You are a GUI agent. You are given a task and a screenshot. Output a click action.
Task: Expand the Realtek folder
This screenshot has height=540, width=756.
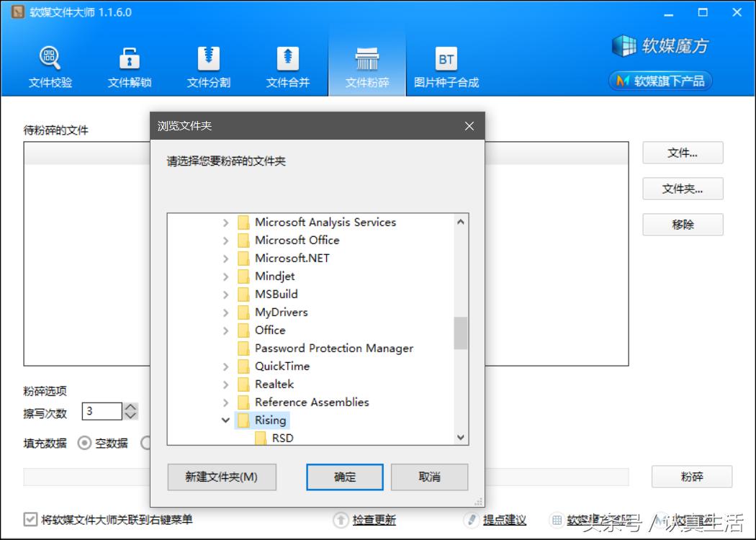[x=225, y=384]
